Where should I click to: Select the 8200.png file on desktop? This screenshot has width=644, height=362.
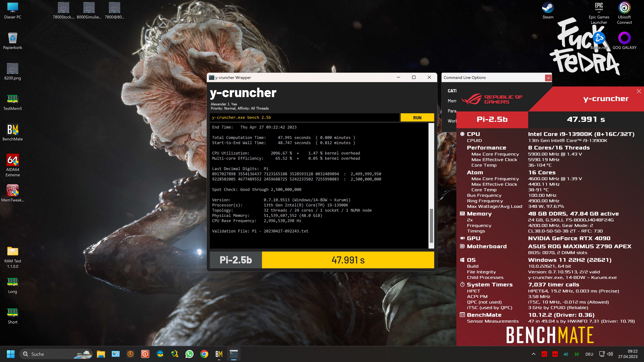13,72
